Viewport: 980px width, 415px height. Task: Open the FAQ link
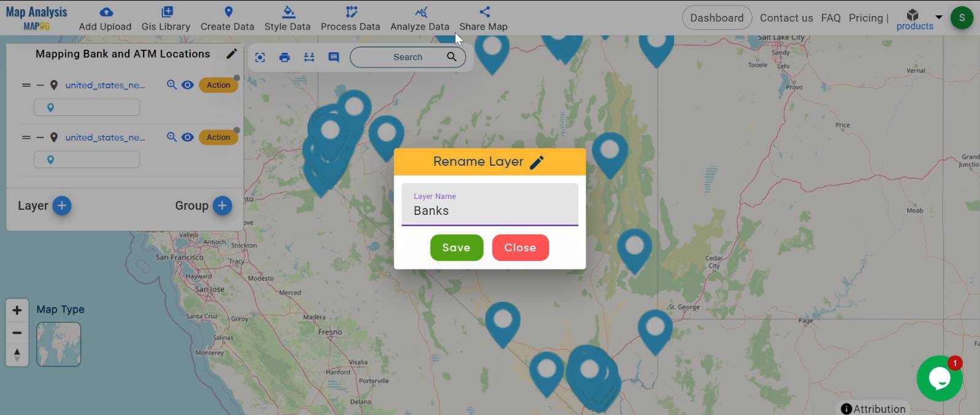(x=830, y=18)
